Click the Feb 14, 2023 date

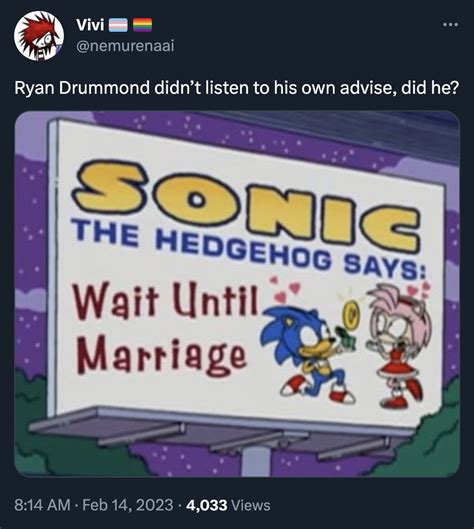[128, 505]
